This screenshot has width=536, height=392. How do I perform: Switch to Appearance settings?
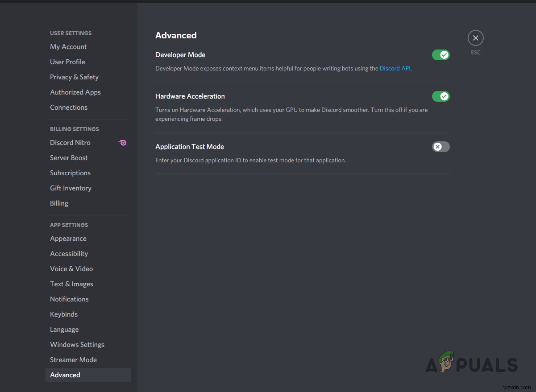coord(68,238)
